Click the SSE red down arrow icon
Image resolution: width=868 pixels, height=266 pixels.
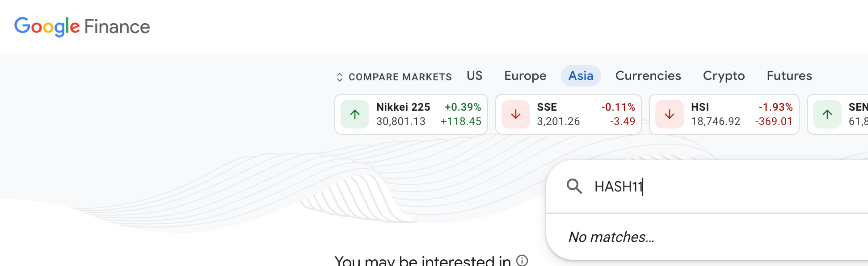[515, 114]
